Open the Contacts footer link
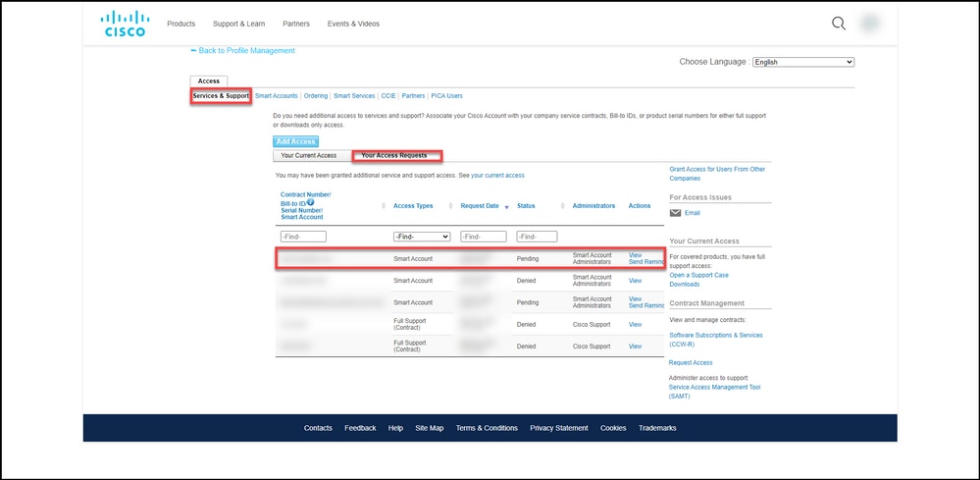980x480 pixels. (x=318, y=428)
